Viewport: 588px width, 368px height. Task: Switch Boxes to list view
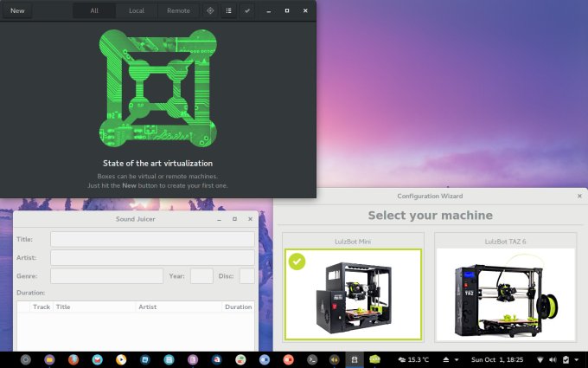(228, 10)
